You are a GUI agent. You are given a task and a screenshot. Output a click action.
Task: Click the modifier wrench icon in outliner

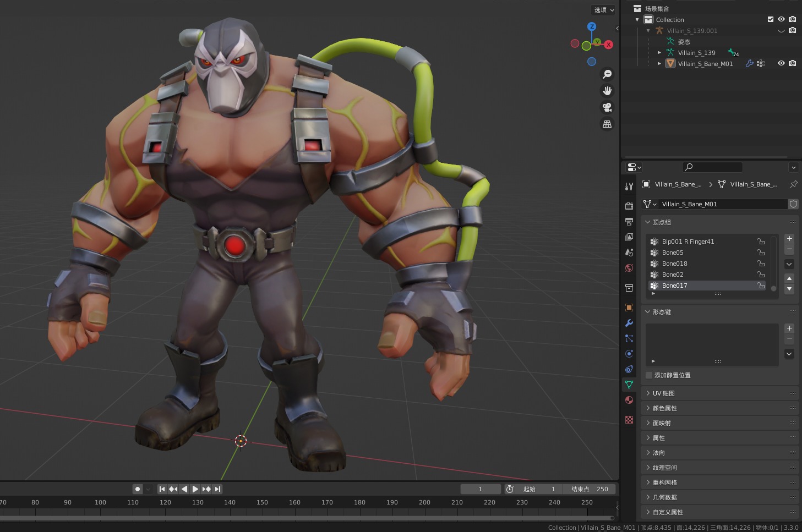749,64
